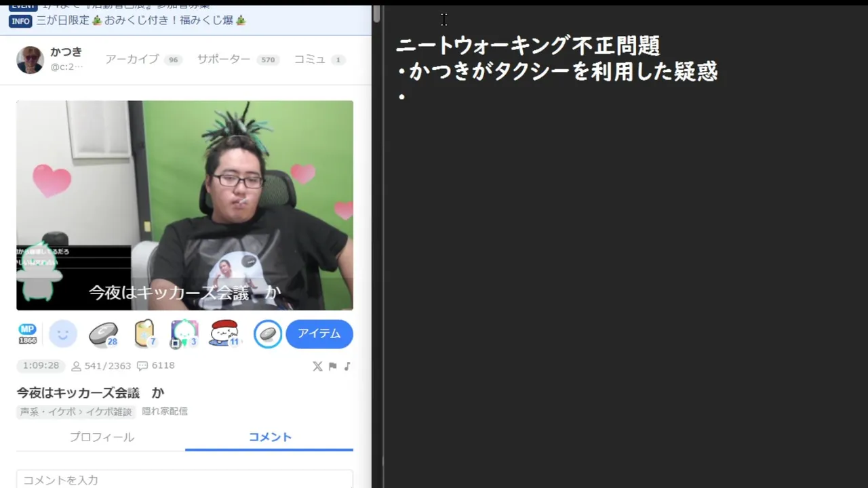The height and width of the screenshot is (488, 868).
Task: Click the username かつき next to the avatar
Action: coord(66,52)
